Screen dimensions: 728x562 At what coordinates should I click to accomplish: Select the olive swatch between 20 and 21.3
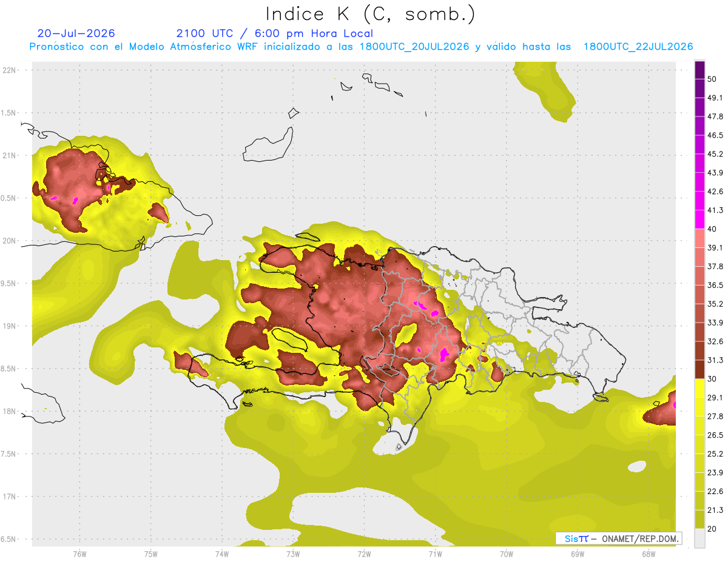(699, 519)
